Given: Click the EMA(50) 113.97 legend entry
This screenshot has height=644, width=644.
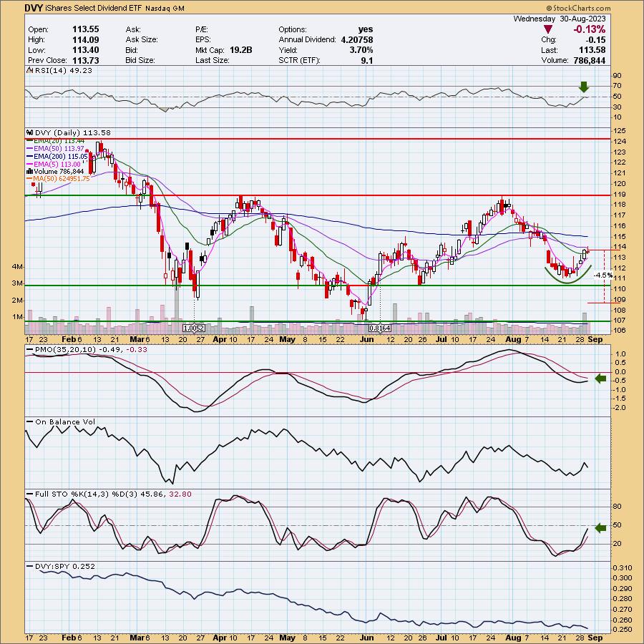Looking at the screenshot, I should click(x=59, y=148).
